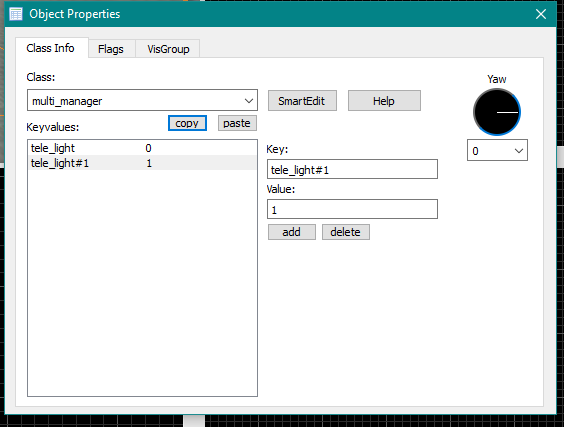Select the tele_light keyvalue row

coord(142,148)
